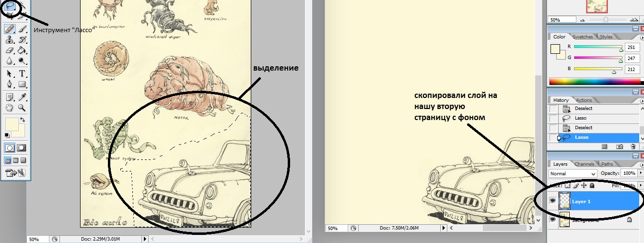Select the Brush tool

click(23, 29)
